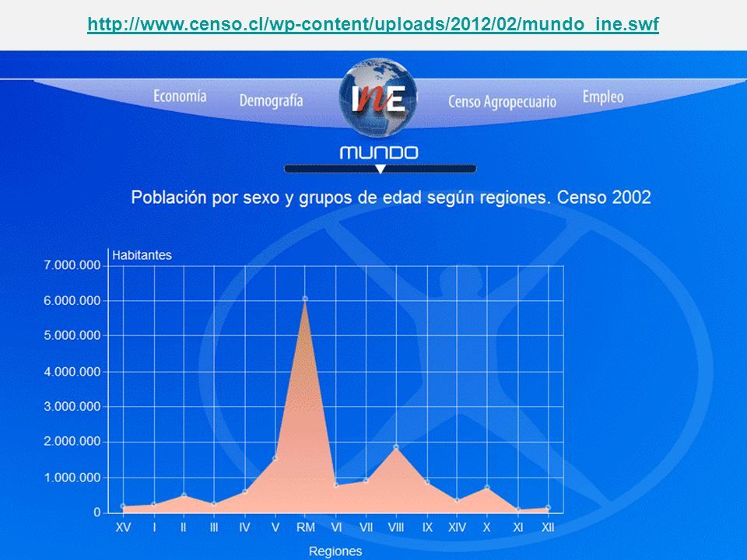747x560 pixels.
Task: Click the chart title Población por sexo
Action: coord(391,197)
